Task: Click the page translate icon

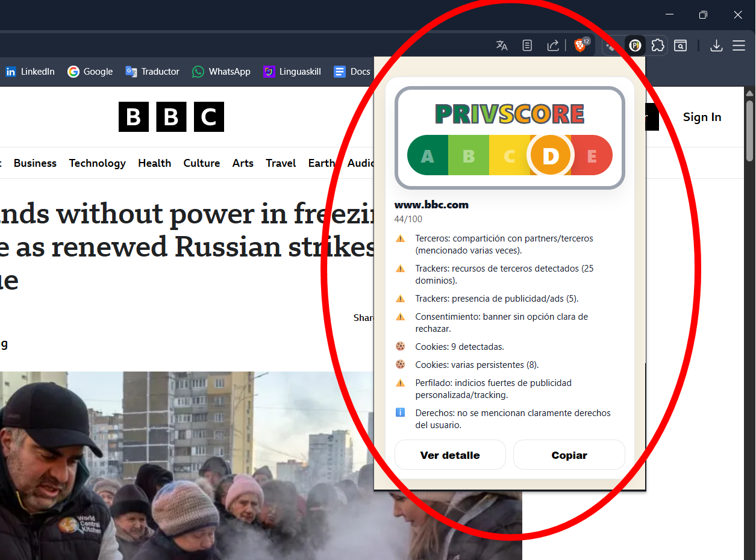Action: 502,45
